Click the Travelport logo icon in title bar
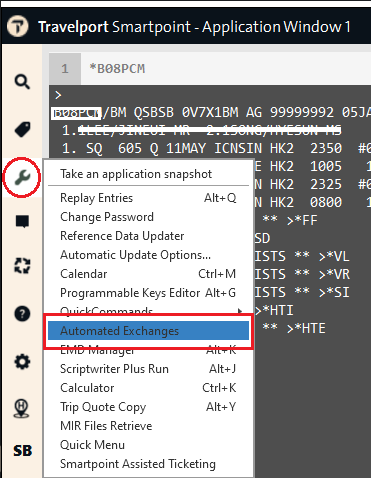This screenshot has width=371, height=478. (18, 27)
